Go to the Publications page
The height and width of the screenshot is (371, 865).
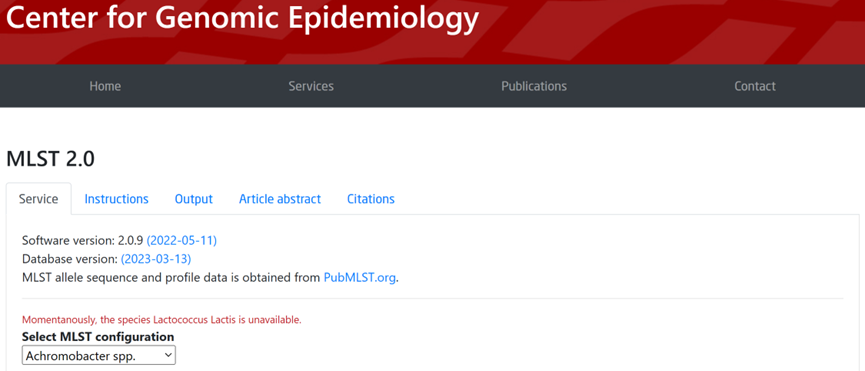coord(534,87)
